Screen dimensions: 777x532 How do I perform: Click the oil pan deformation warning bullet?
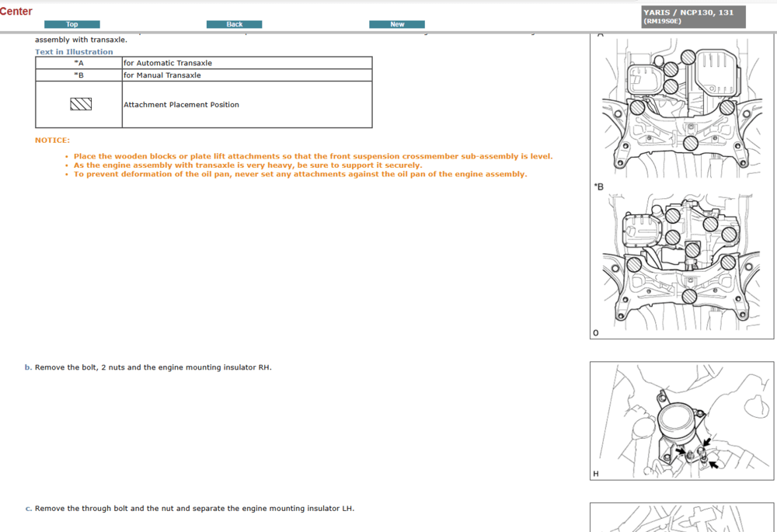300,174
